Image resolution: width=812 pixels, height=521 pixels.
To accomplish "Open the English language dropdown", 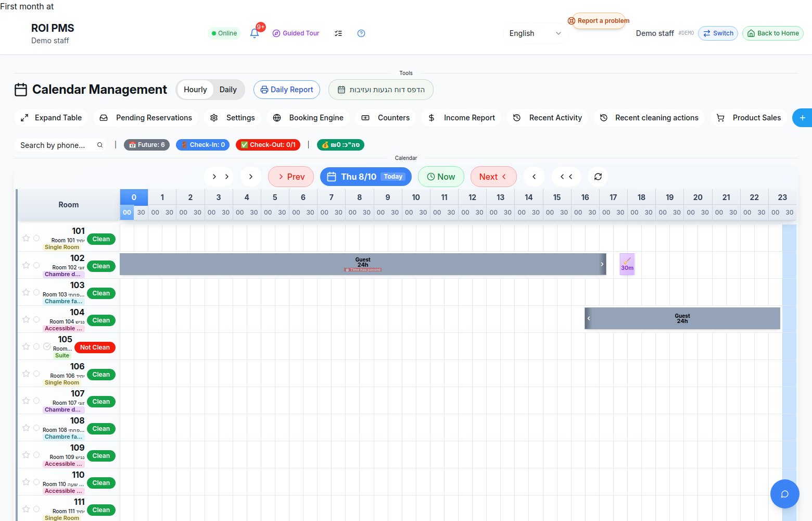I will 535,33.
